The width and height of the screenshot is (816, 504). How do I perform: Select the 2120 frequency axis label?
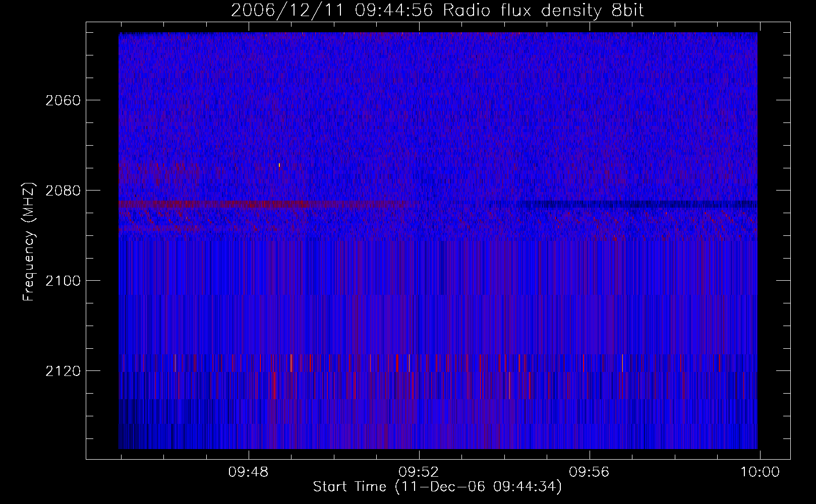[63, 371]
